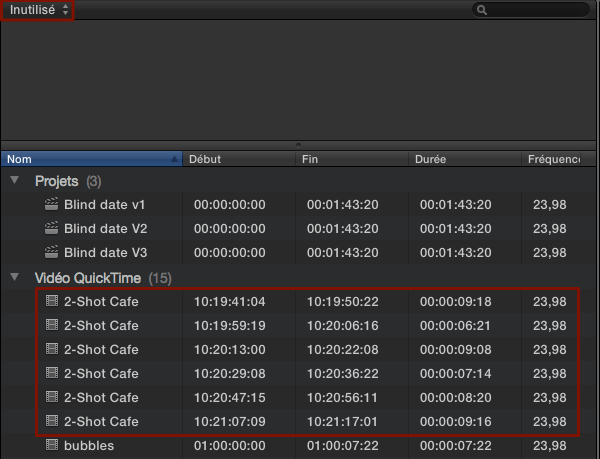The height and width of the screenshot is (459, 600).
Task: Select the 2-Shot Cafe clip lasting 00:00:08:20
Action: (x=101, y=398)
